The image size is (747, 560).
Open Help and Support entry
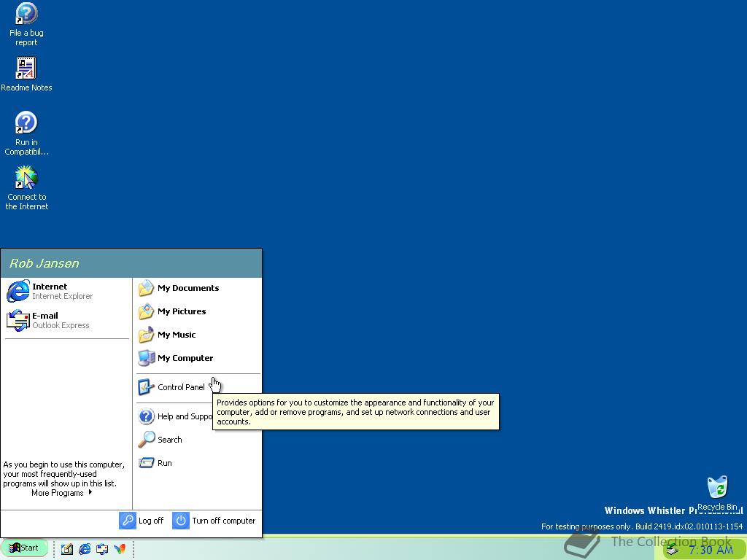tap(174, 416)
